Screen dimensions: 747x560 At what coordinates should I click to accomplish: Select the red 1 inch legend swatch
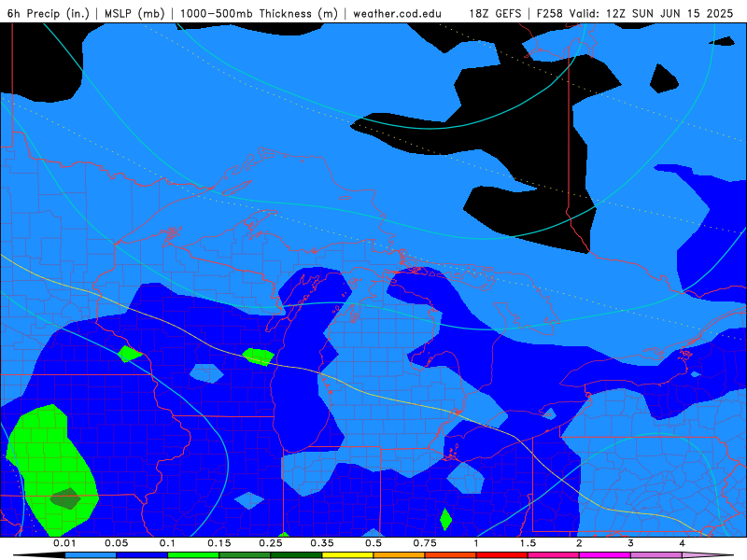(x=502, y=555)
